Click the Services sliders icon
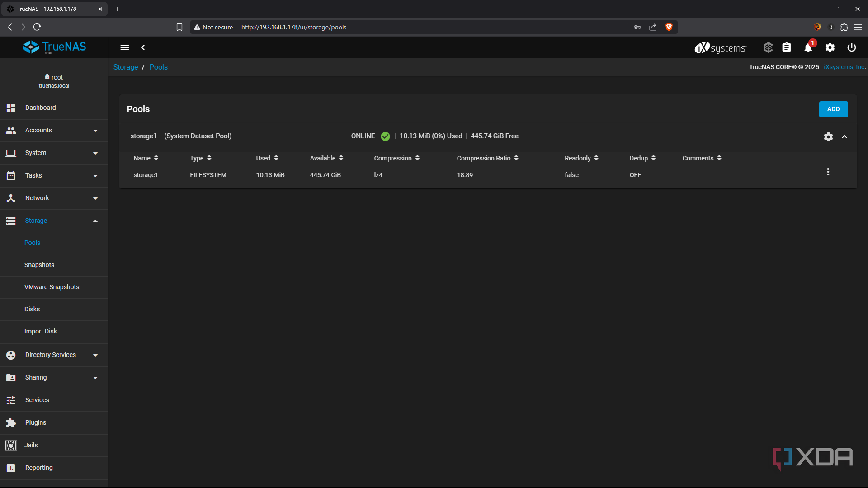The height and width of the screenshot is (488, 868). (11, 400)
